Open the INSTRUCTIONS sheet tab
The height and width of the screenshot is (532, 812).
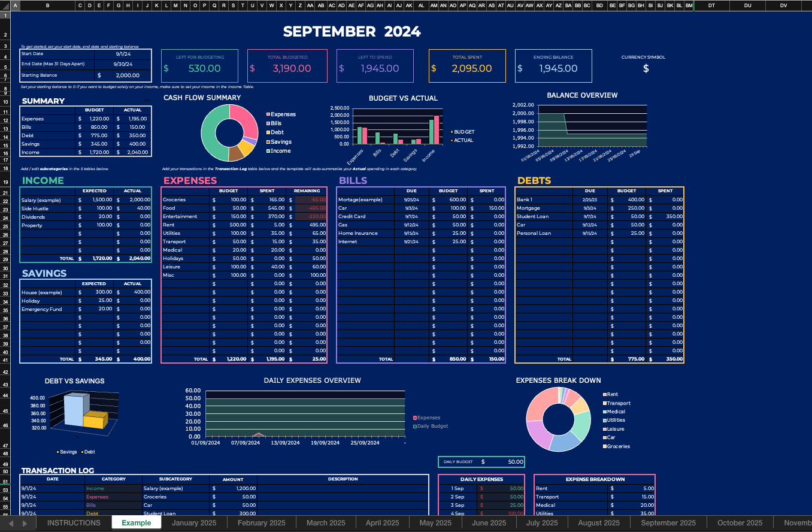click(x=74, y=523)
